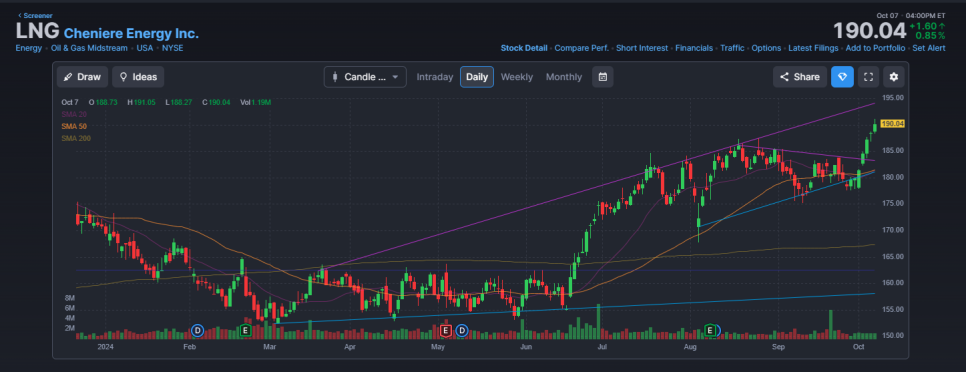Click the blue diamond premium icon
966x372 pixels.
coord(842,77)
